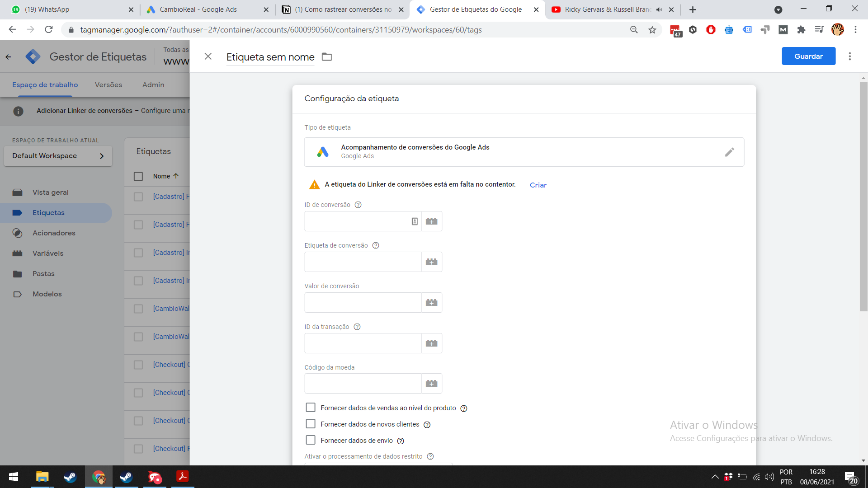
Task: Rename the tag Etiqueta sem nome
Action: pyautogui.click(x=270, y=57)
